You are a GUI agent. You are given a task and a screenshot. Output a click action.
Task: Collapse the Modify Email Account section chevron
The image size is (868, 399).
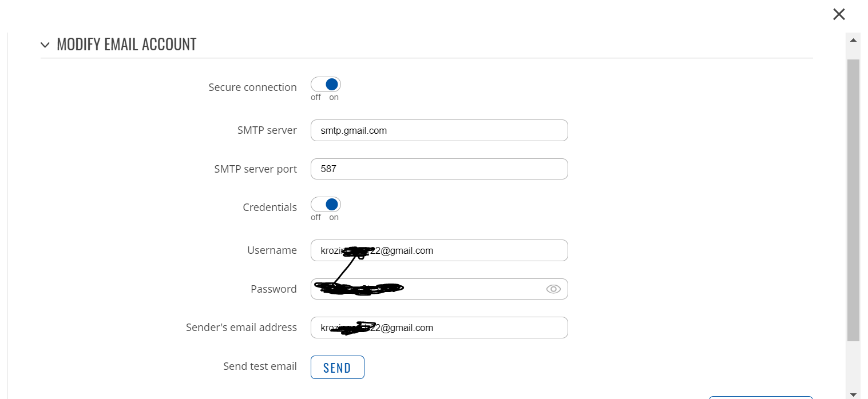(45, 45)
